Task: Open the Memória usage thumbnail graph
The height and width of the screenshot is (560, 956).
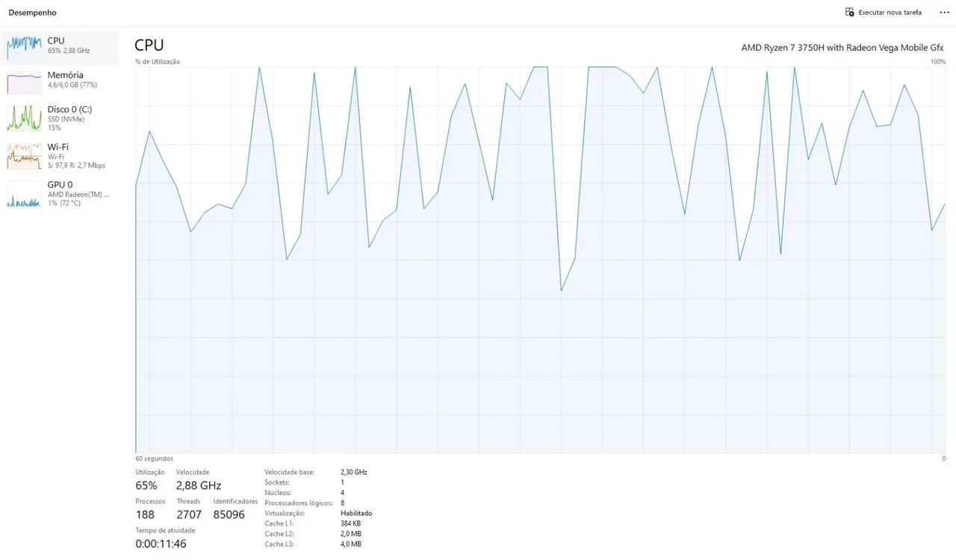Action: [24, 82]
